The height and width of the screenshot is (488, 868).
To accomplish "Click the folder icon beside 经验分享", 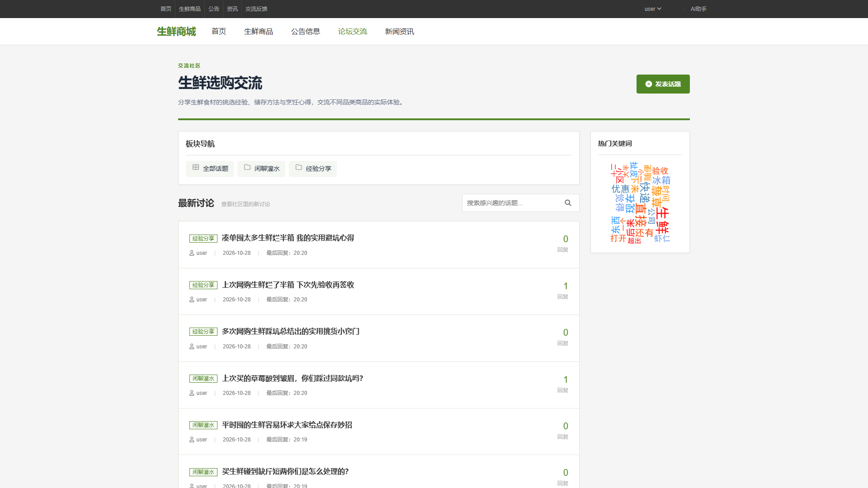I will [x=299, y=167].
